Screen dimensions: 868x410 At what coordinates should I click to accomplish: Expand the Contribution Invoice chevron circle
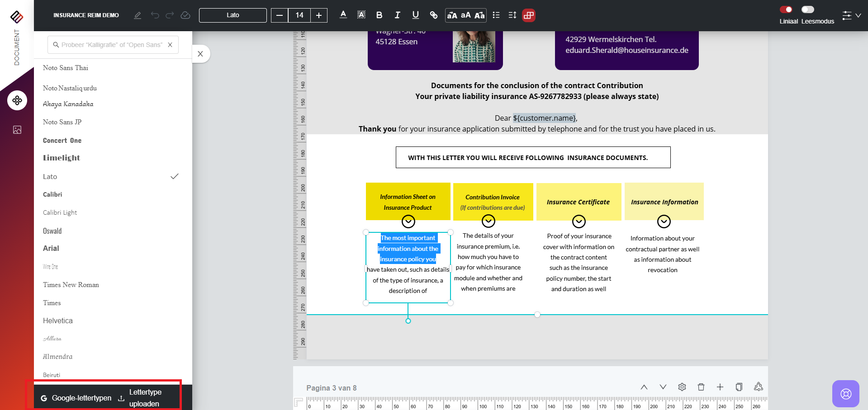(488, 221)
